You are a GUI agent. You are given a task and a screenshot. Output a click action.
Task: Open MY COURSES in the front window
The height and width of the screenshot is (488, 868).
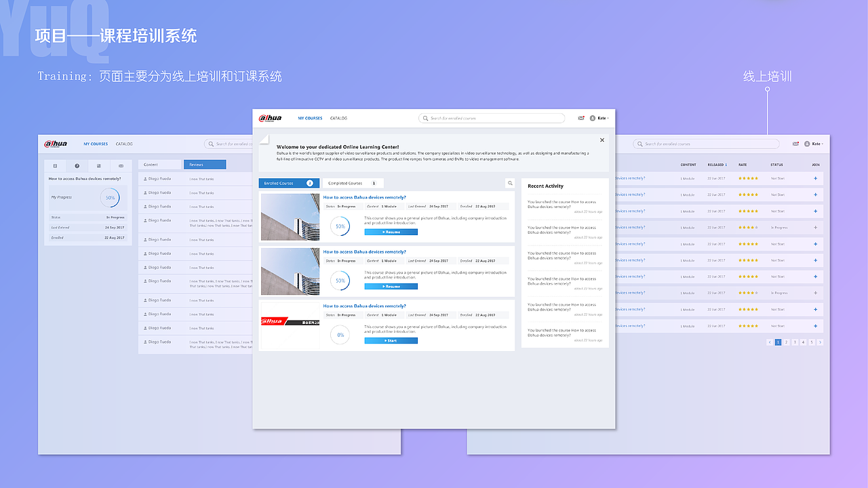click(310, 118)
